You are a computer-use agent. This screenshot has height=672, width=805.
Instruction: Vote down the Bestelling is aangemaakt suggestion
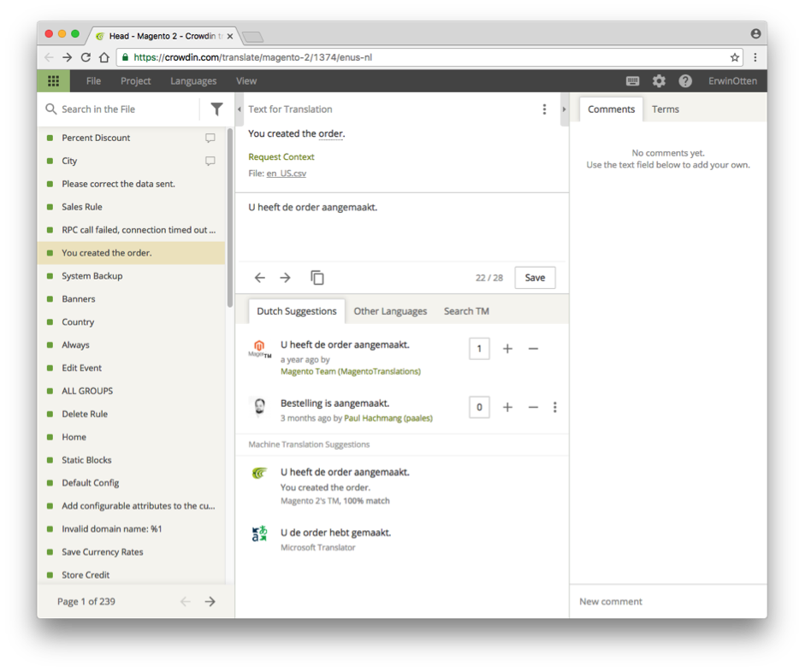tap(534, 407)
